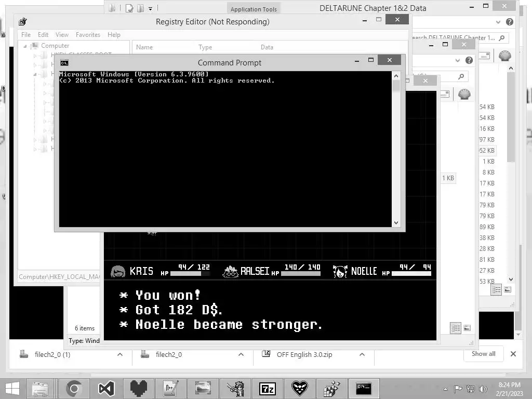Click the help icon in the DELTARUNE Chapter 1&2 Data window
The image size is (532, 399).
[509, 22]
